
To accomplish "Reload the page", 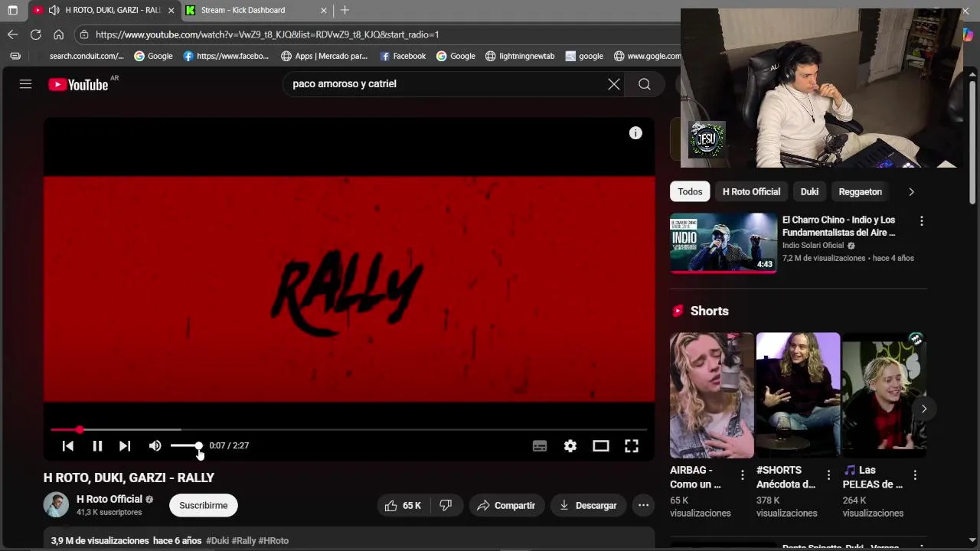I will [x=35, y=34].
